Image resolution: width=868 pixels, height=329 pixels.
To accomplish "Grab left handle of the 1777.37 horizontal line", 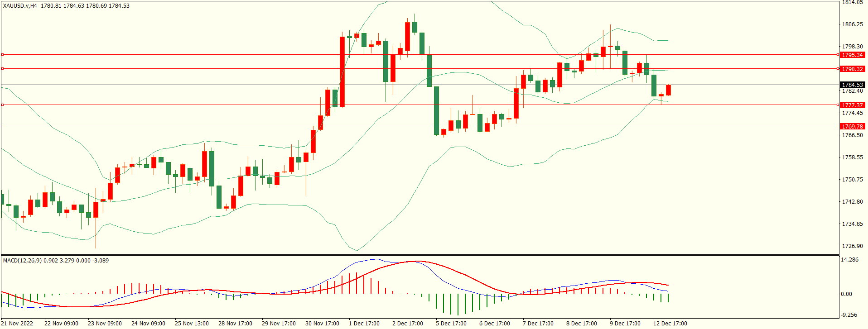I will click(2, 105).
